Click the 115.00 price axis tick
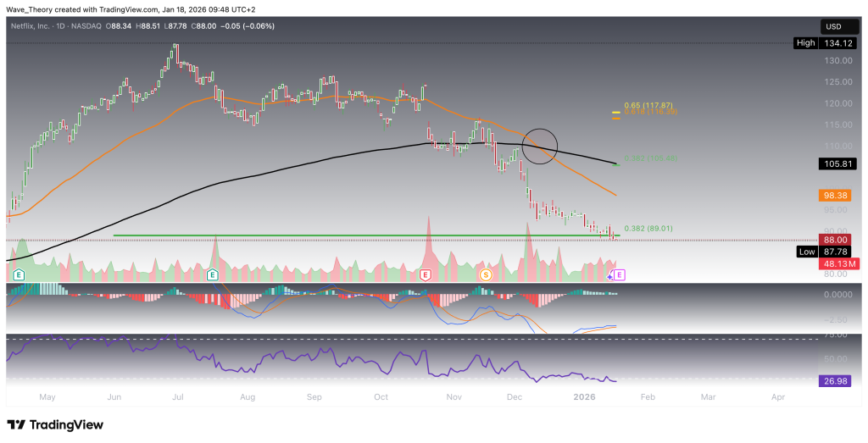 840,125
